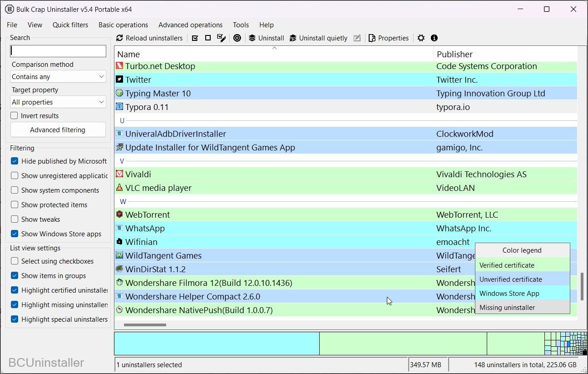588x374 pixels.
Task: Click Turbo.net Desktop app icon
Action: pyautogui.click(x=119, y=66)
